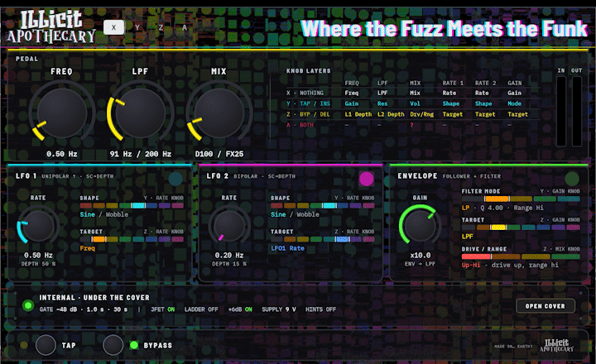Toggle the JFET ON setting
596x364 pixels.
click(x=163, y=309)
